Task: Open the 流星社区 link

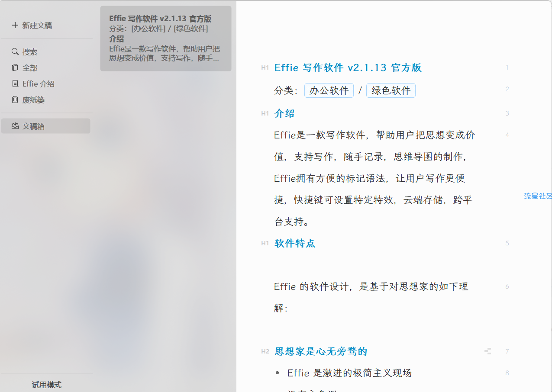Action: tap(538, 196)
